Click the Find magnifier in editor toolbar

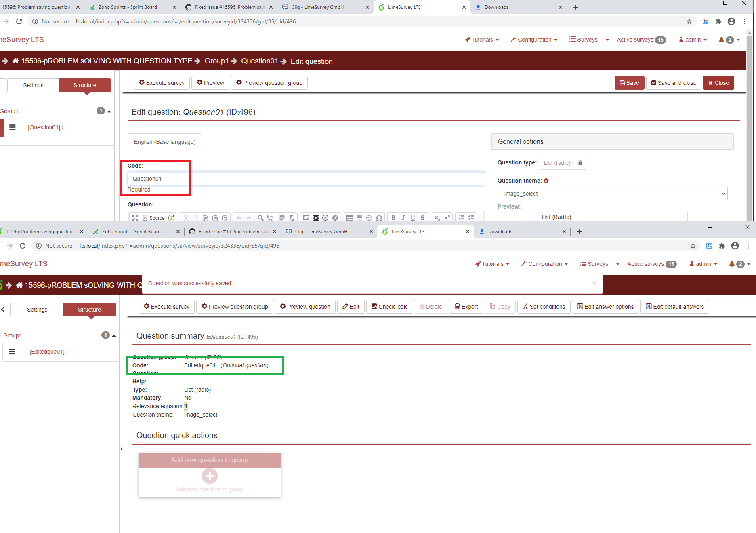(x=260, y=218)
